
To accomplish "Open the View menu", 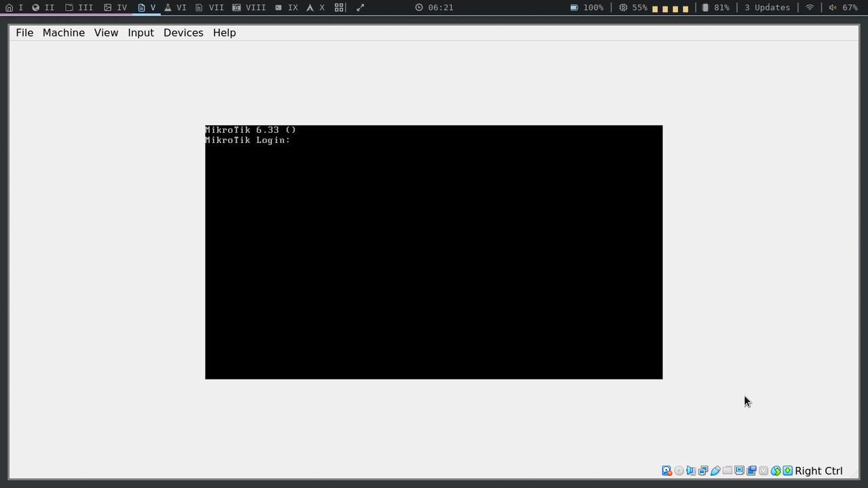I will (106, 33).
